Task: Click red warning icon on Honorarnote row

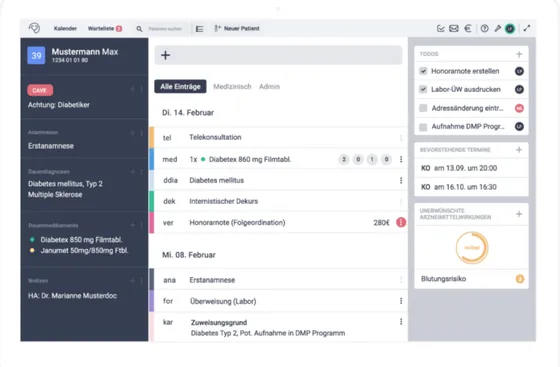Action: [401, 222]
